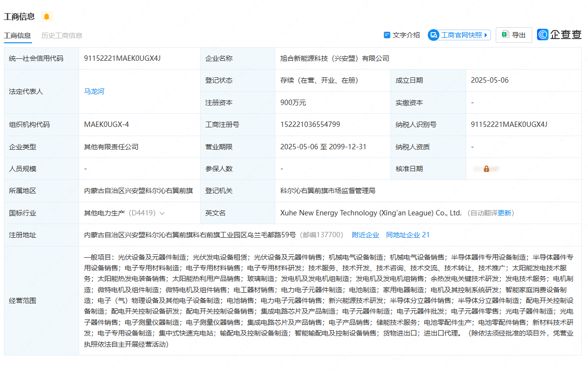Click the magnifier icon in 工商官网快照
588x370 pixels.
coord(434,35)
